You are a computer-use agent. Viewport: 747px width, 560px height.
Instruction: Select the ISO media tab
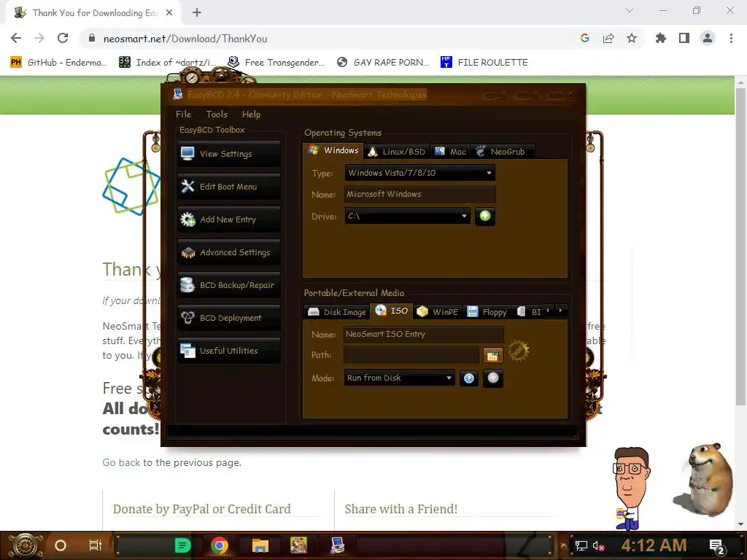[x=392, y=311]
